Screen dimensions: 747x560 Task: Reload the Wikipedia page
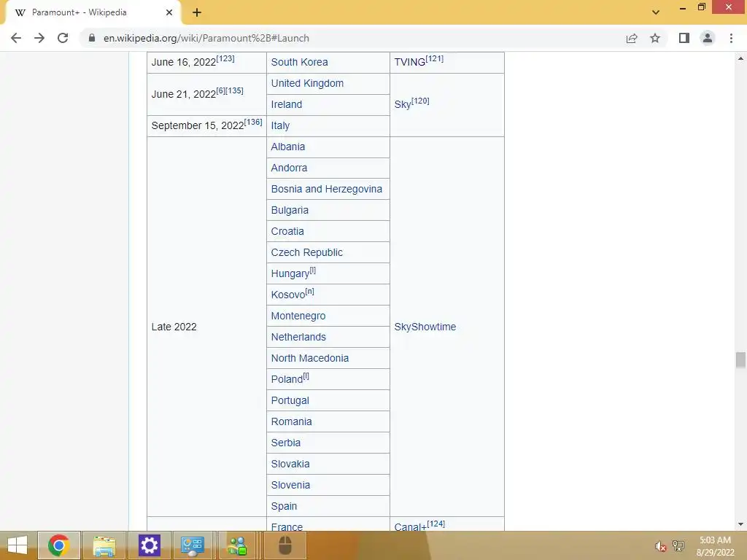coord(63,38)
